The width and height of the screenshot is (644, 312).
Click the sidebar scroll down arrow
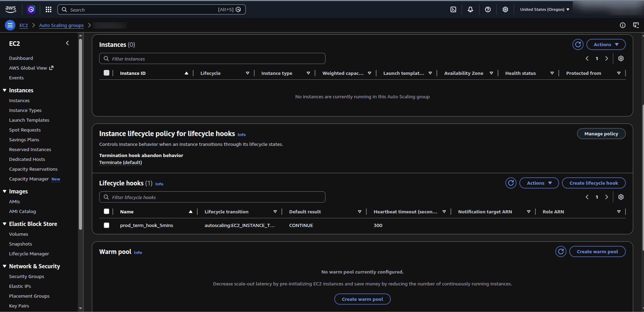pyautogui.click(x=81, y=309)
